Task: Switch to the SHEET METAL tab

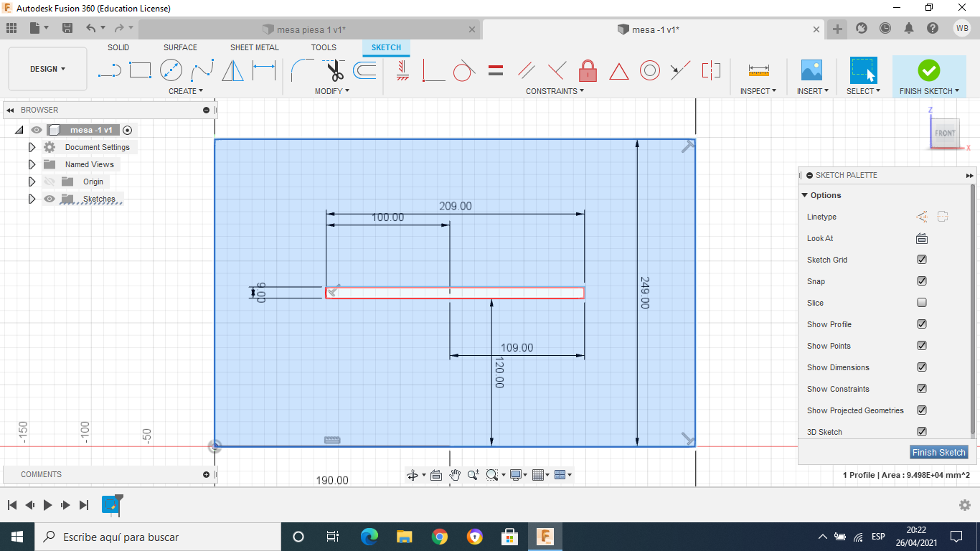Action: coord(255,47)
